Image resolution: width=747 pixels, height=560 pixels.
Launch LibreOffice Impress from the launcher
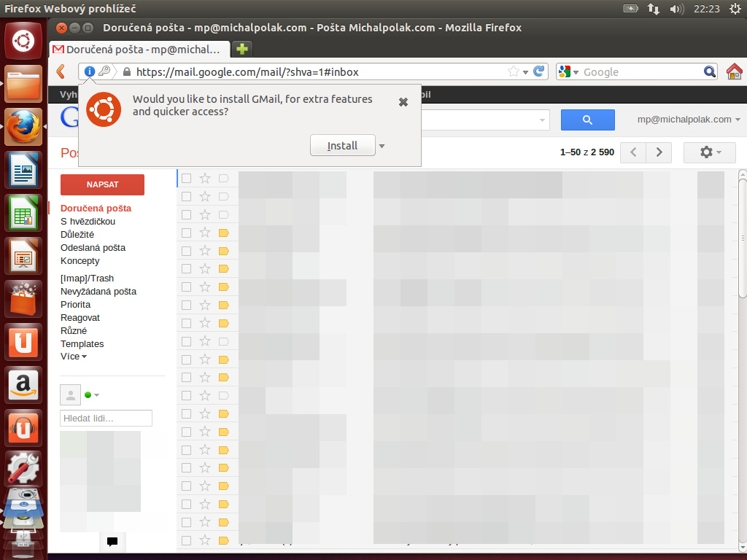23,256
